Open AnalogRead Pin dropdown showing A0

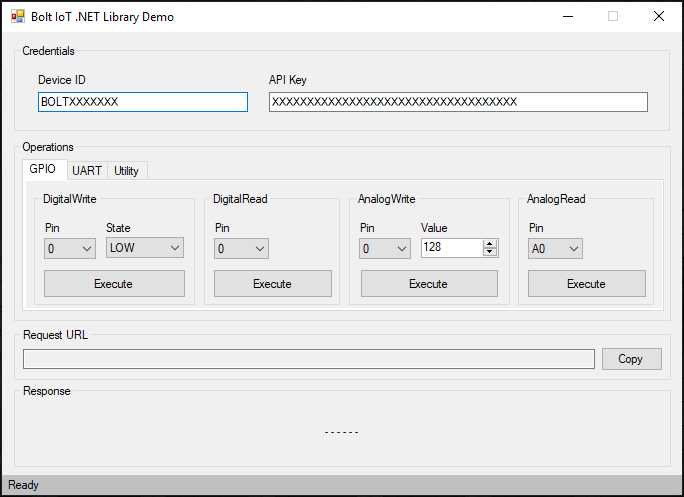555,248
